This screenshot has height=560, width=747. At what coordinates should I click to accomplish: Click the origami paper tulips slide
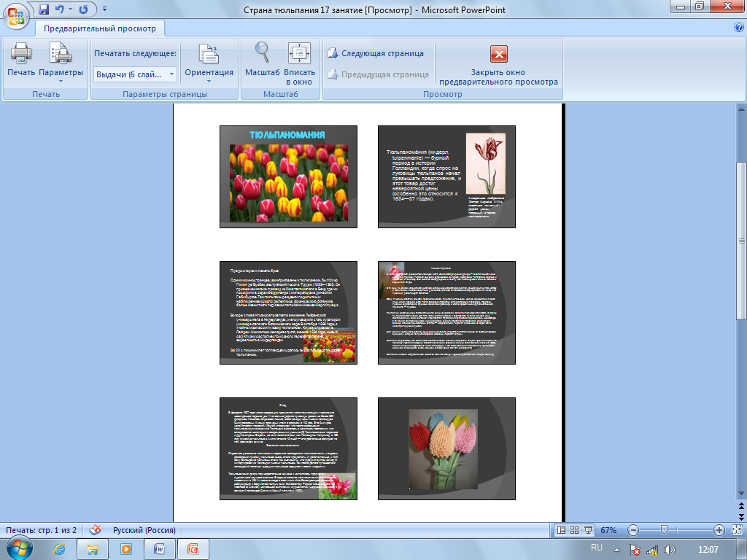click(446, 448)
